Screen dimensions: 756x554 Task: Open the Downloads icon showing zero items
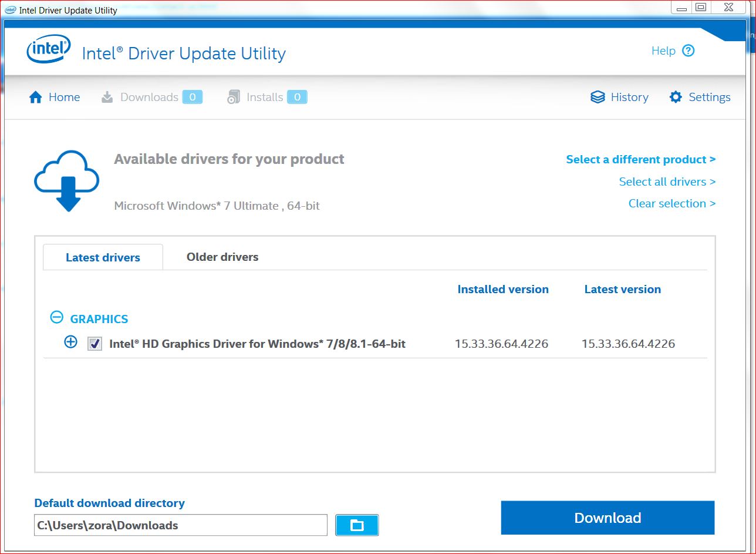pyautogui.click(x=107, y=97)
